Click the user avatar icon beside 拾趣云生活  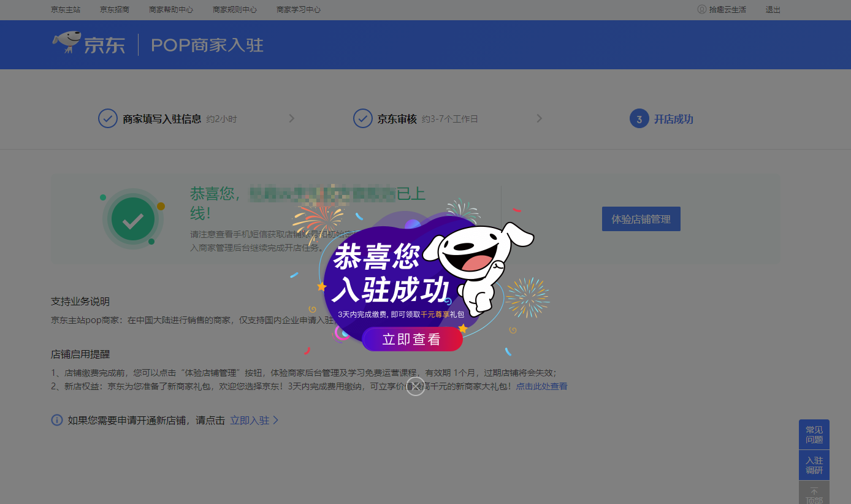[x=702, y=10]
